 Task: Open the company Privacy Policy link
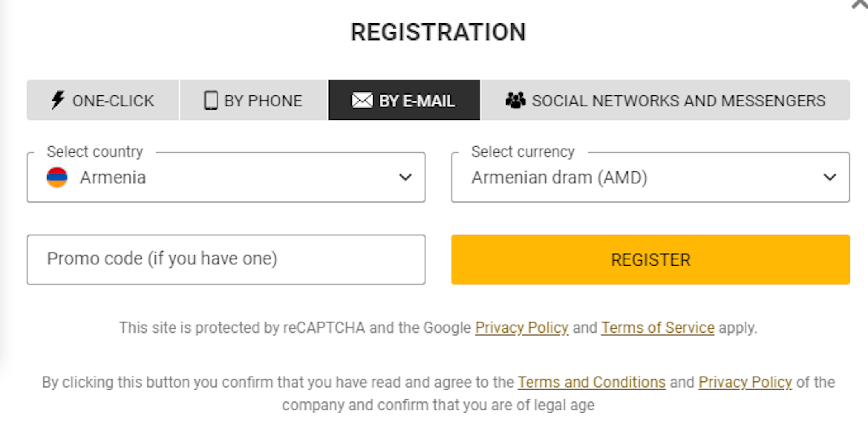pos(745,382)
